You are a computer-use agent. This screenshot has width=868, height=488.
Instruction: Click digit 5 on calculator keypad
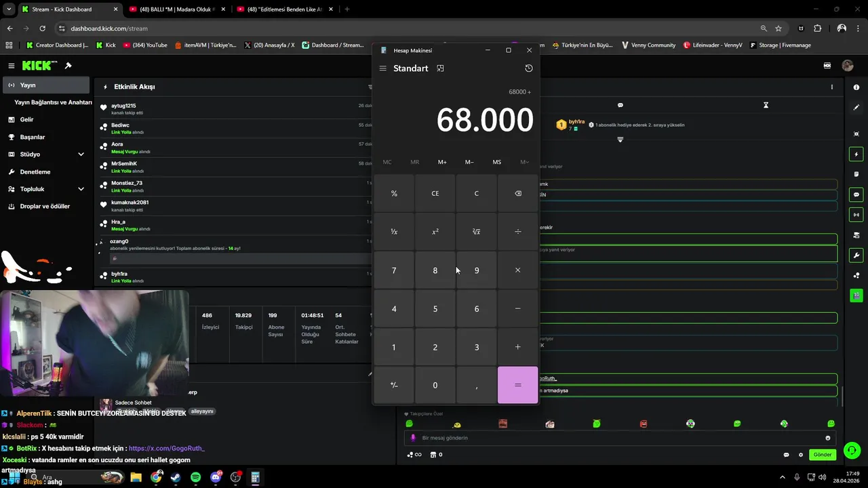click(435, 308)
